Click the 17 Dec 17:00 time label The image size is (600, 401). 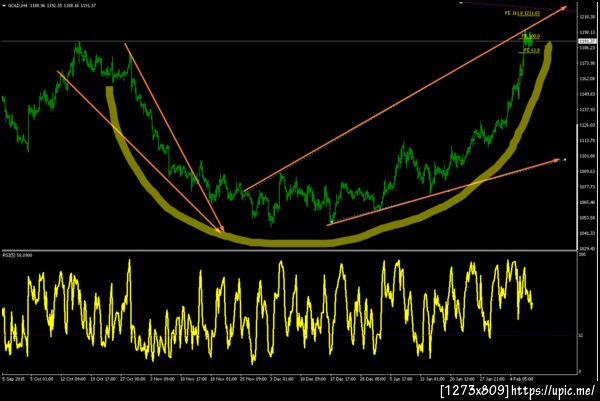coord(343,379)
